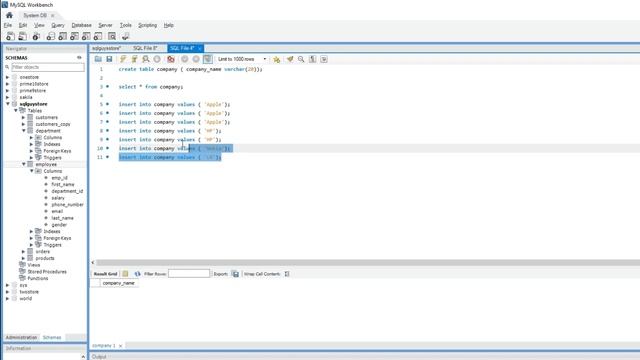Viewport: 640px width, 360px height.
Task: Click the company_name column header
Action: click(119, 283)
